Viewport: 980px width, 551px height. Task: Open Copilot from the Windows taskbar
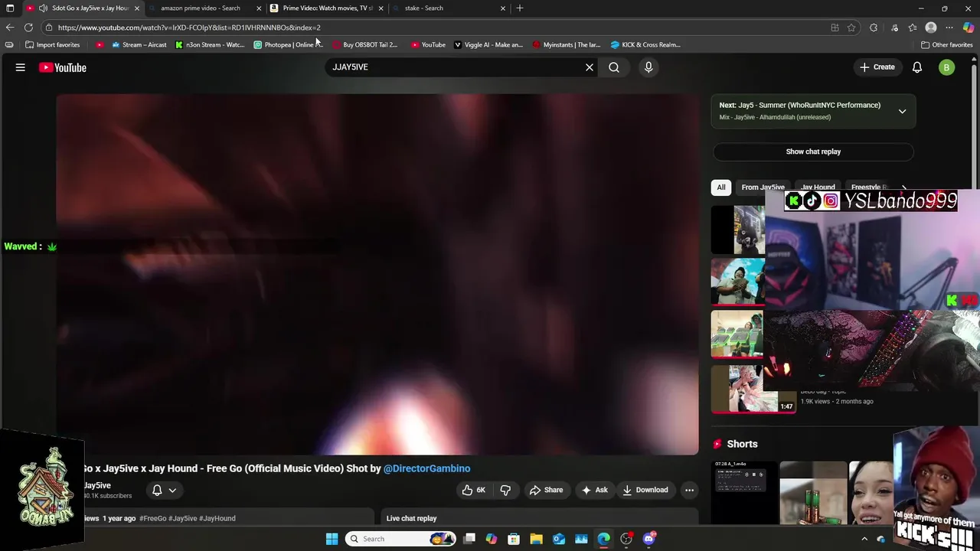click(491, 539)
